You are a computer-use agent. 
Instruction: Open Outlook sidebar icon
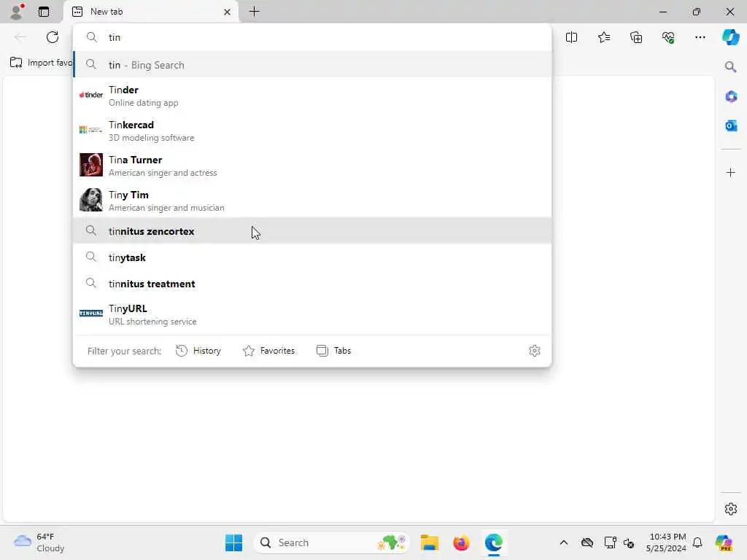[x=731, y=125]
